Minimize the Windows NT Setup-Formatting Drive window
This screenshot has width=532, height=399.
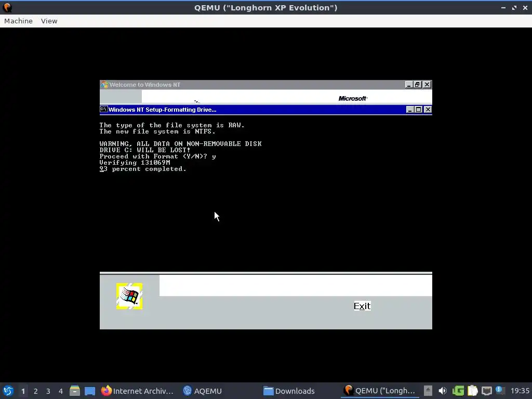click(x=410, y=110)
